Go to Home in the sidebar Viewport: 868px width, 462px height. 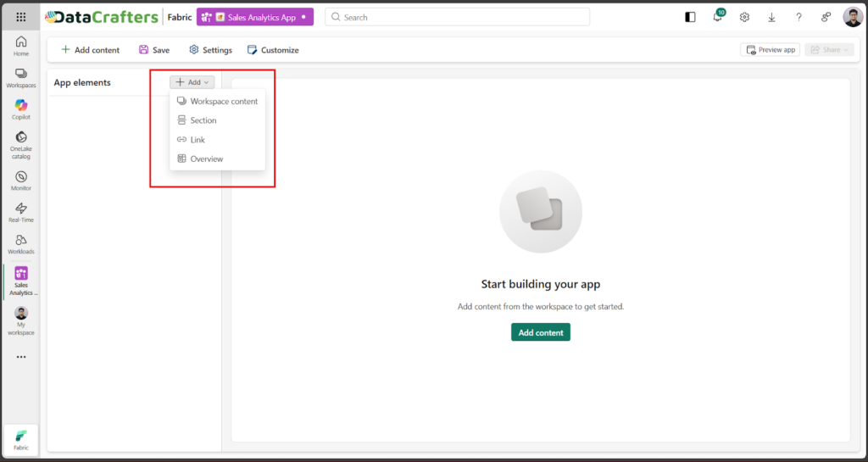tap(21, 46)
